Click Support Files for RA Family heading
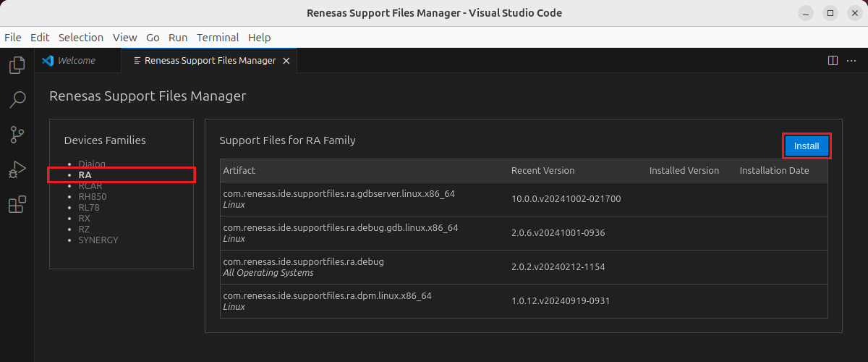The image size is (868, 362). point(288,140)
